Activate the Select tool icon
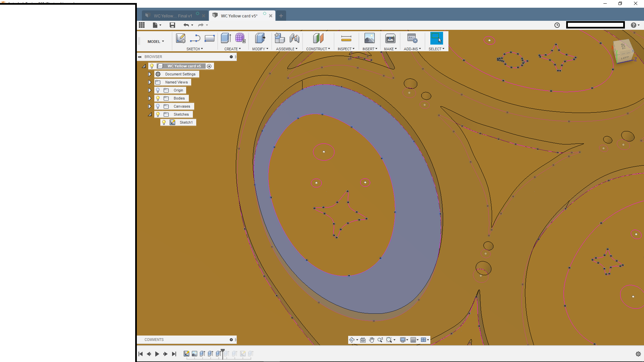 (436, 38)
